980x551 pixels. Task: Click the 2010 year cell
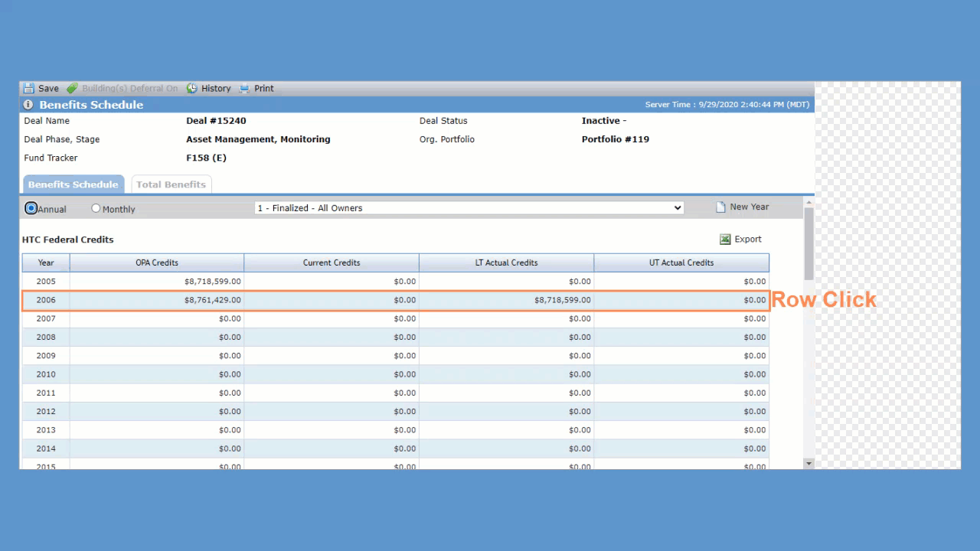pyautogui.click(x=46, y=374)
